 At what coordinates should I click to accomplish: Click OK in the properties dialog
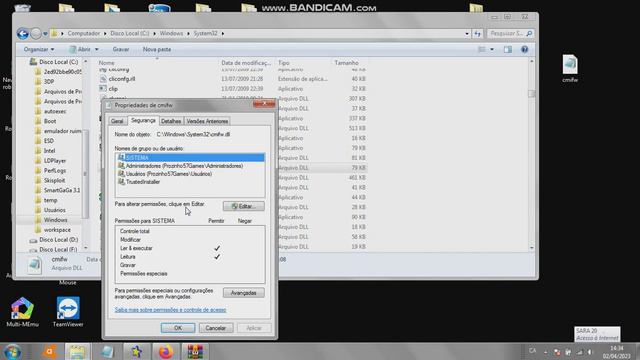click(178, 328)
